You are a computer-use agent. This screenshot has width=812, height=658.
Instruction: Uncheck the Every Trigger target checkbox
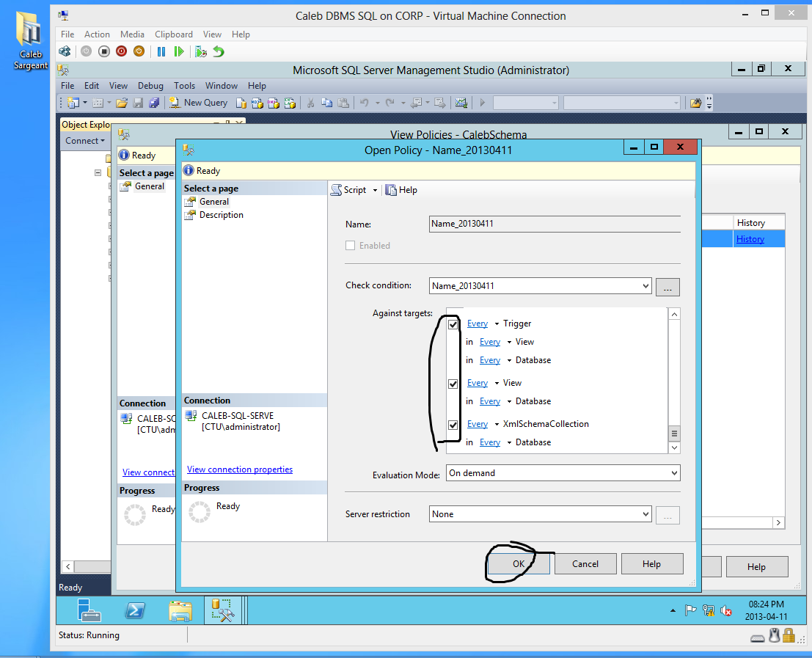click(x=453, y=324)
